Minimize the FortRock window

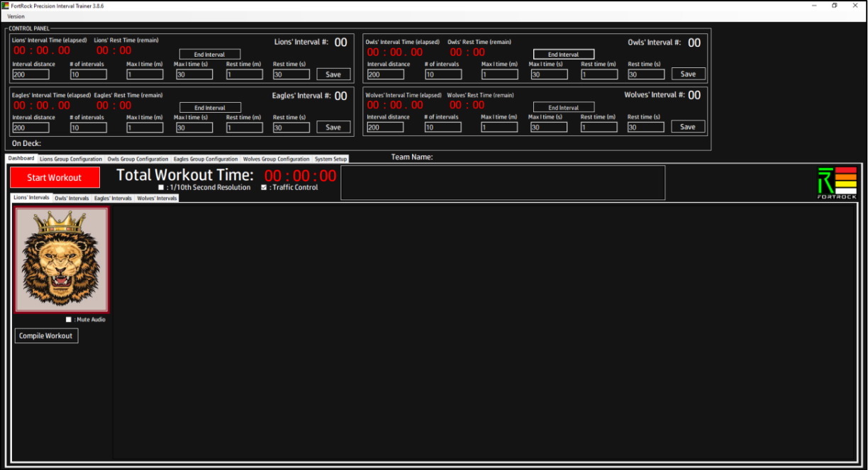(x=814, y=6)
